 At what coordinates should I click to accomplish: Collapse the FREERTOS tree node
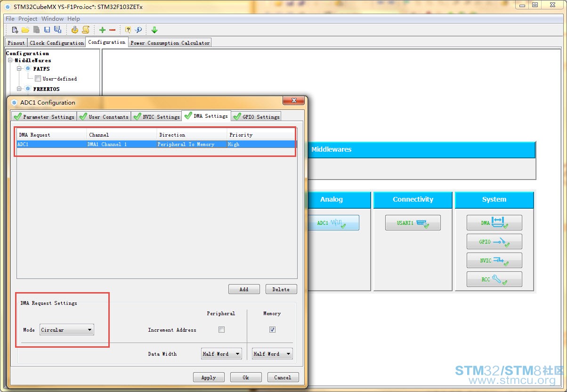click(x=19, y=89)
